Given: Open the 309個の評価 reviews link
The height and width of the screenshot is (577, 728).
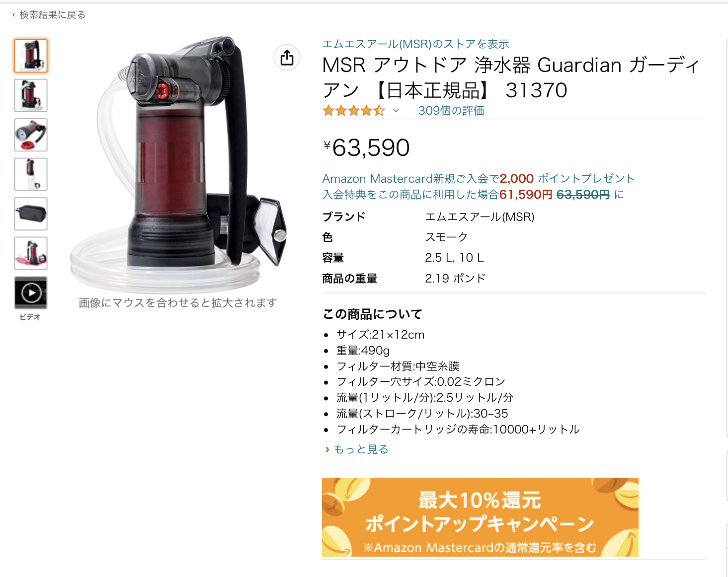Looking at the screenshot, I should [451, 111].
